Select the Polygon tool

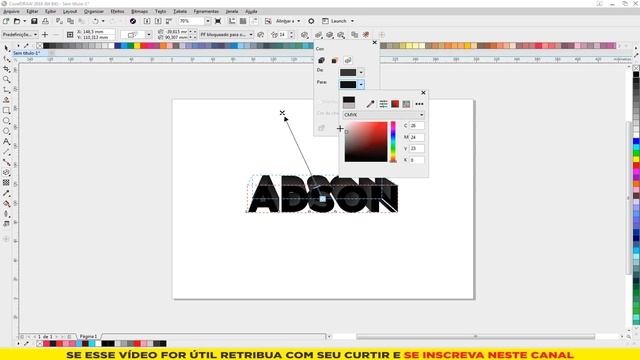coord(7,131)
